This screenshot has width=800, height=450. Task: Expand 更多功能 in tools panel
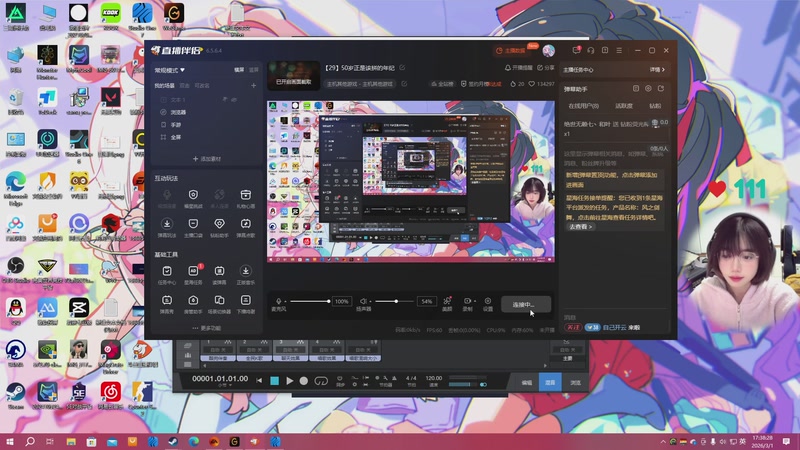pos(207,328)
